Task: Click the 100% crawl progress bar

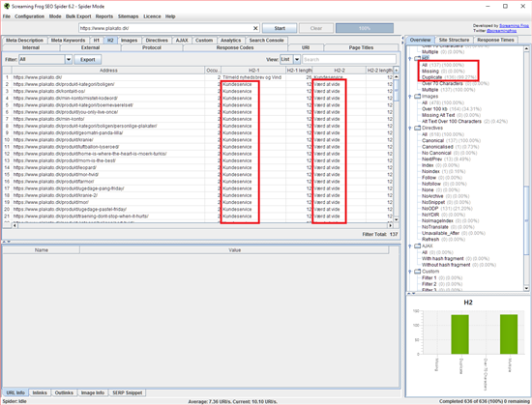Action: pos(365,28)
